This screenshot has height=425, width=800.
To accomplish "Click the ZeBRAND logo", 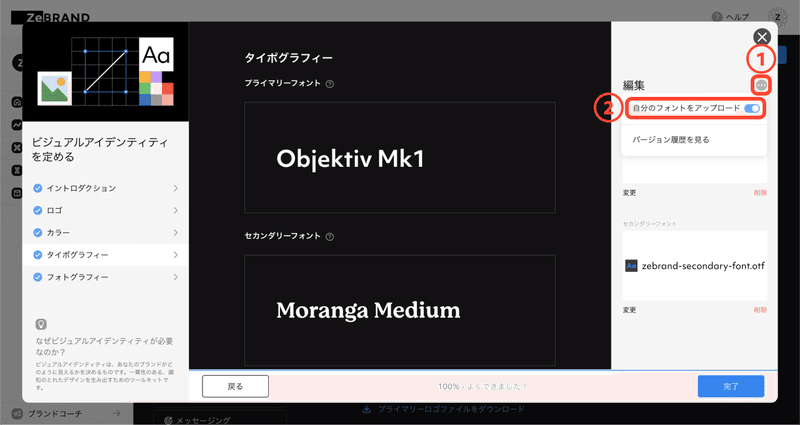I will tap(51, 17).
